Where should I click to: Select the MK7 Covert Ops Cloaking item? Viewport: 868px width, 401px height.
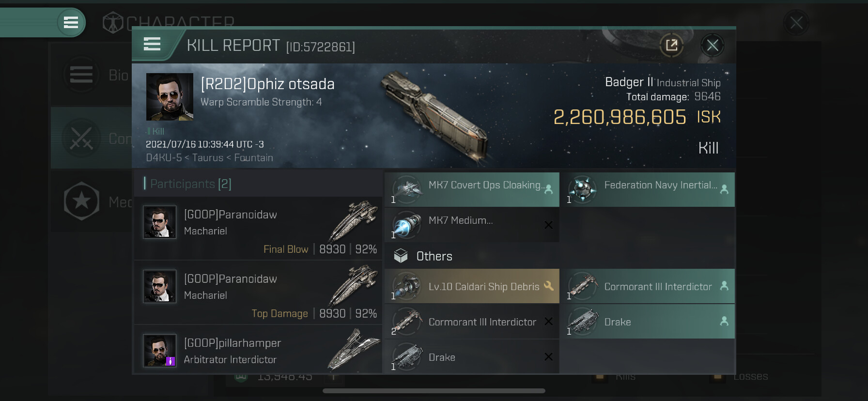click(x=472, y=189)
